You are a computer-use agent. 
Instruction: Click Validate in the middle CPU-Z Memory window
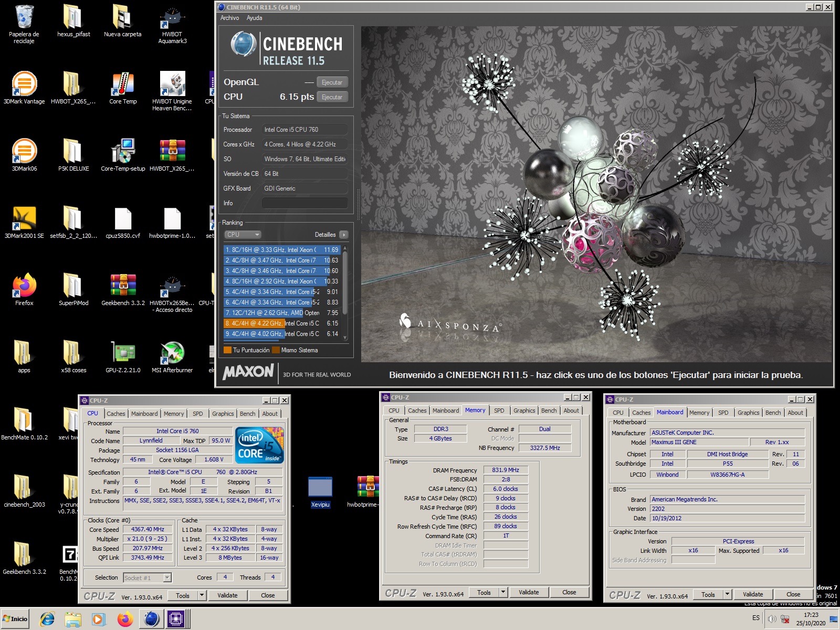point(529,592)
